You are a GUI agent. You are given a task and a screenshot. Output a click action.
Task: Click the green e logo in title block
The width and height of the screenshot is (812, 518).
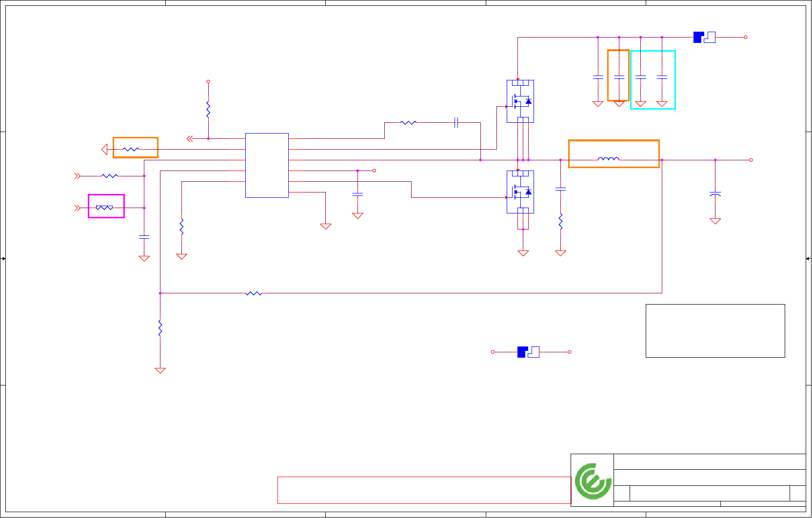pos(593,481)
